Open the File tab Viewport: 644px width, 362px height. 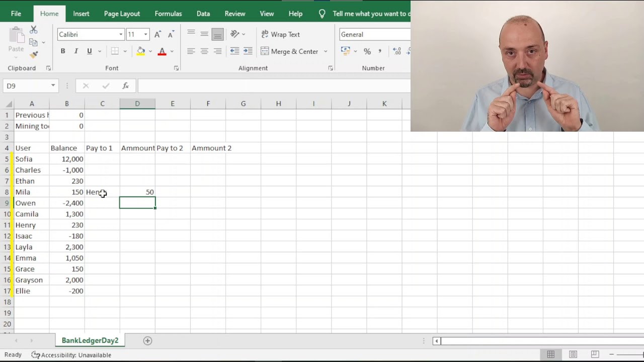coord(16,14)
